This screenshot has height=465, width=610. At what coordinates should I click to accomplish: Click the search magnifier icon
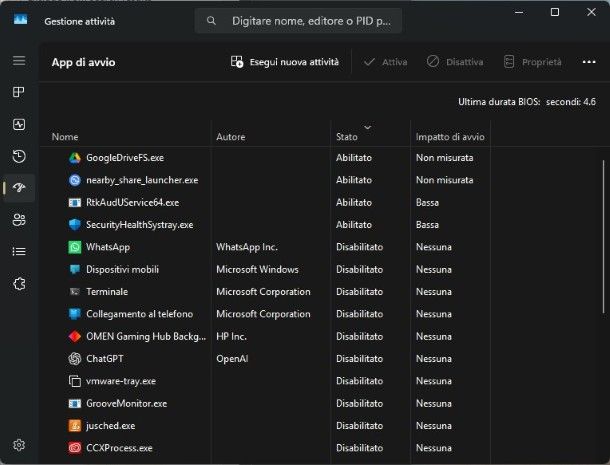211,21
